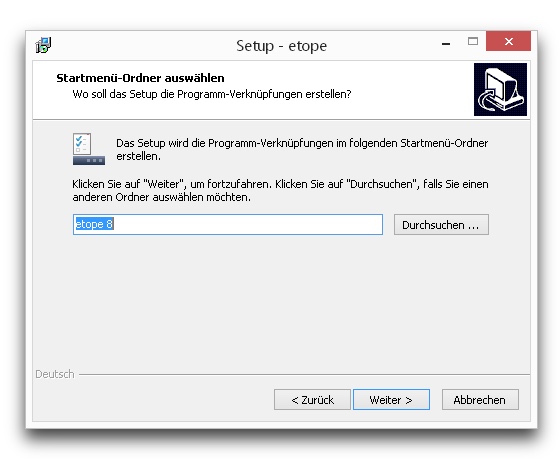Image resolution: width=560 pixels, height=459 pixels.
Task: Click the 'Setup - etope' title bar text
Action: coord(281,46)
